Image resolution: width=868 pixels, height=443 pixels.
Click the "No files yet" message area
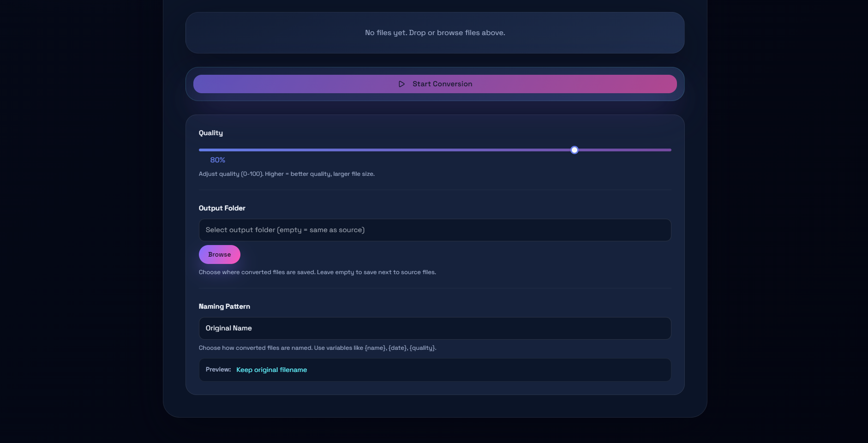coord(434,33)
